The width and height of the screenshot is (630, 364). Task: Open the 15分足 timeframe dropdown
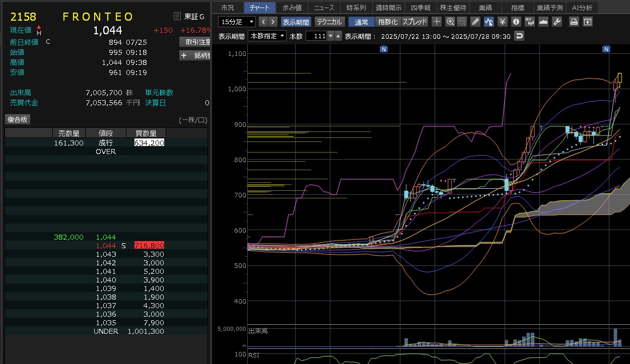pos(237,22)
